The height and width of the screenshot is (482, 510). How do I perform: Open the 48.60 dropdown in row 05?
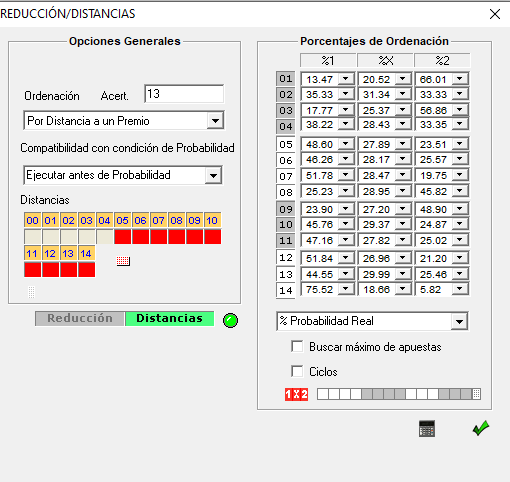point(346,144)
